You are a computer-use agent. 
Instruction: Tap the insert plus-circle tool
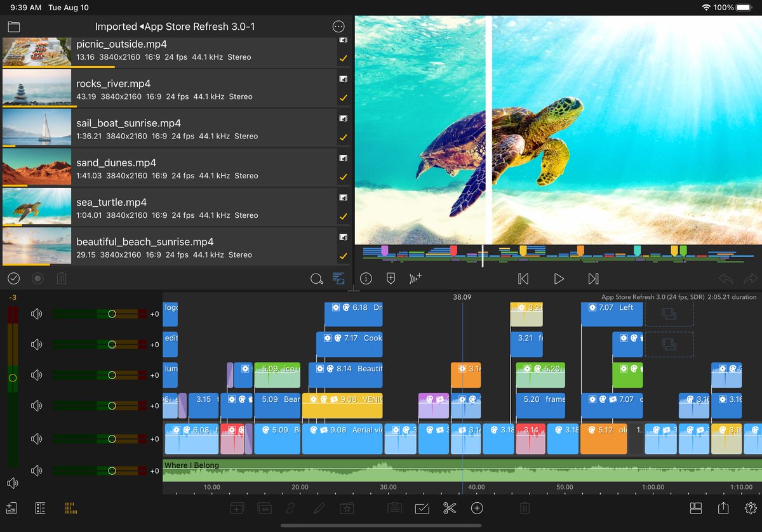pyautogui.click(x=476, y=508)
